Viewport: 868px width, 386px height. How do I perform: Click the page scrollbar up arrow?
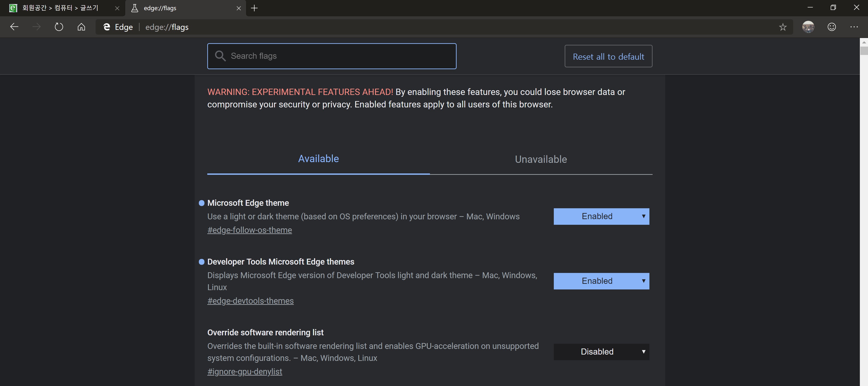click(864, 42)
